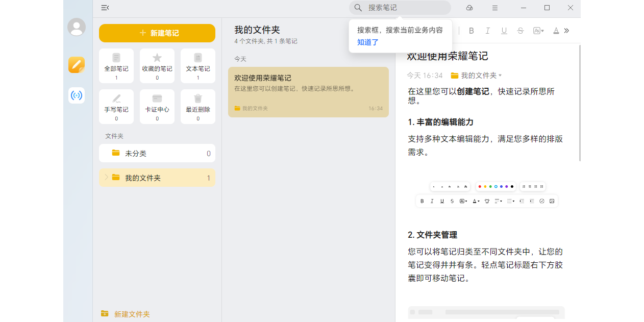Open the font size dropdown
The image size is (644, 322).
click(x=538, y=31)
